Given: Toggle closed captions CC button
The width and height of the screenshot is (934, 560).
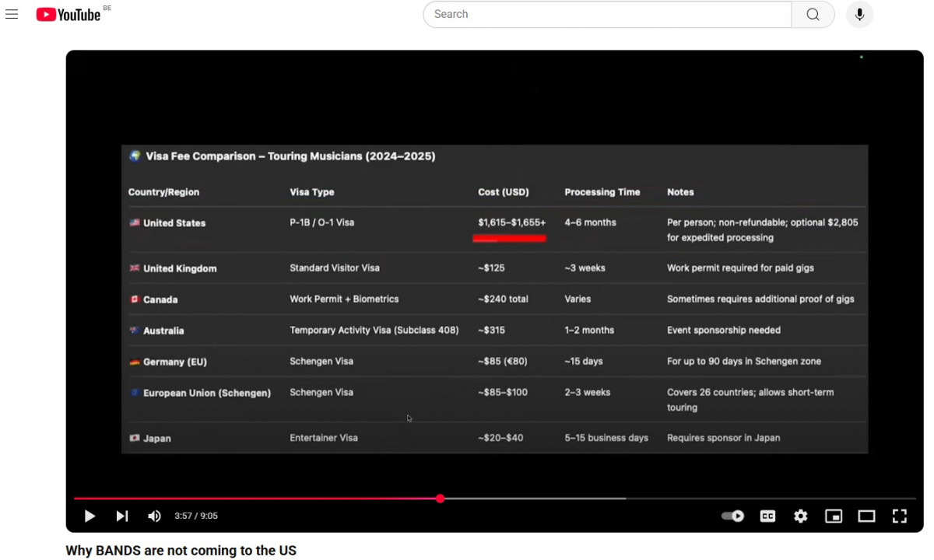Looking at the screenshot, I should 767,516.
